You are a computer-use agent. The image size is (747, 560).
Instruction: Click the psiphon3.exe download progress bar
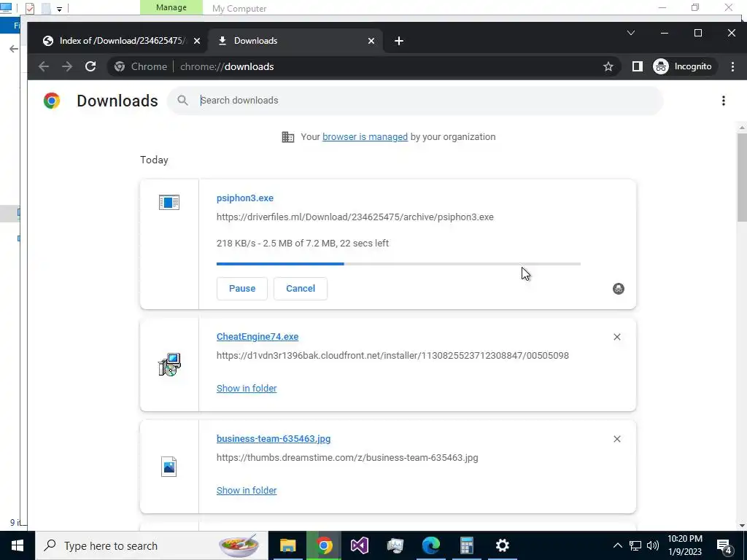(398, 263)
